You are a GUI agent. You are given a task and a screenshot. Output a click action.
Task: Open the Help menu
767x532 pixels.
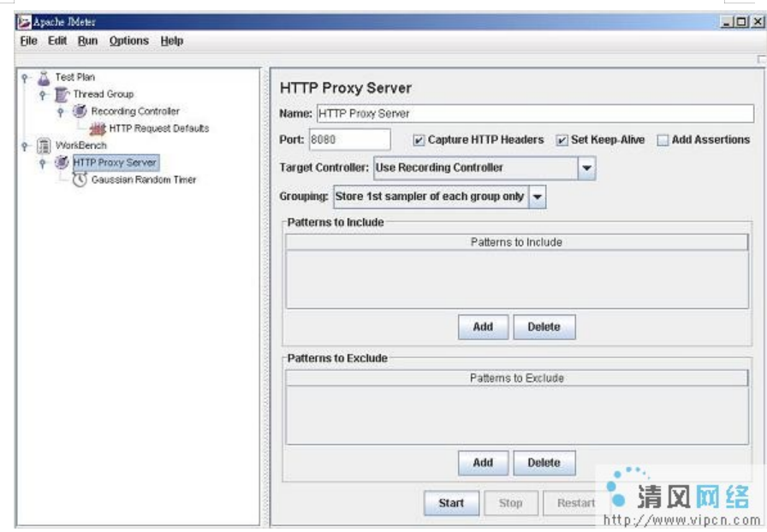tap(172, 41)
